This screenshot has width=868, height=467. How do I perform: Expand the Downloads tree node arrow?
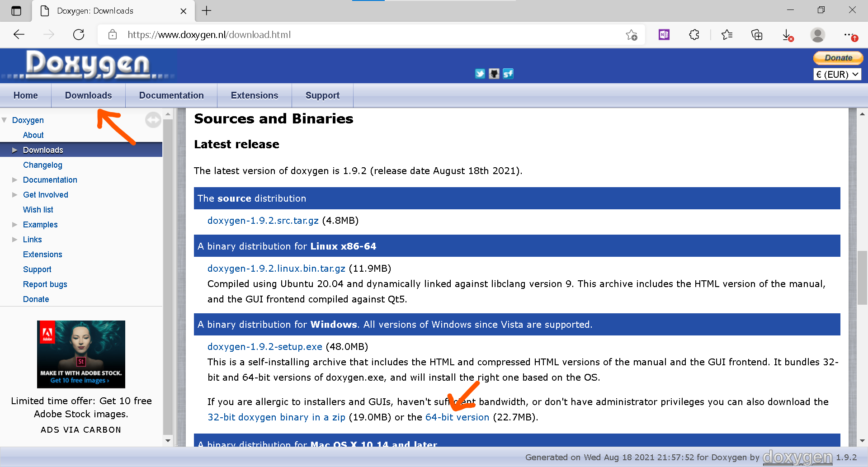[14, 150]
